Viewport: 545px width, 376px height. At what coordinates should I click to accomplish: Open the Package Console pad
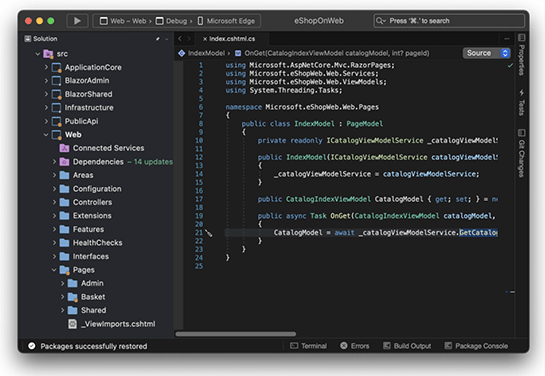click(476, 346)
